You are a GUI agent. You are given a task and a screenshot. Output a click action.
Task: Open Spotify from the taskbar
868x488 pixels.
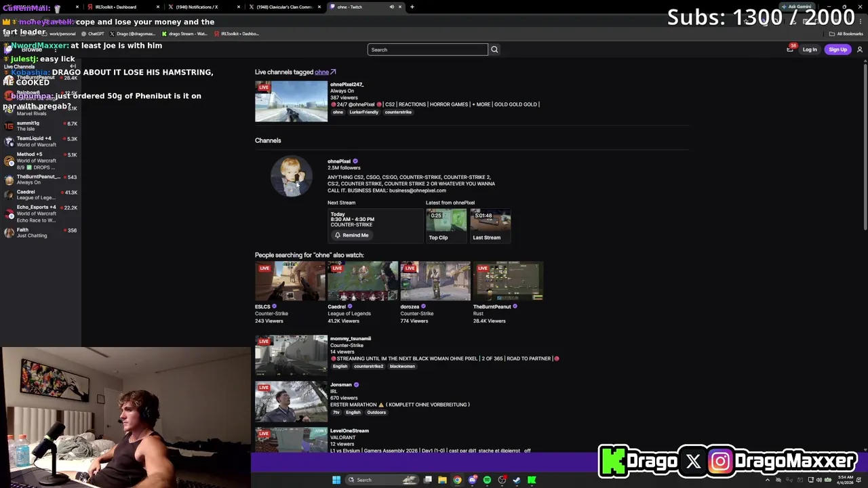coord(487,480)
